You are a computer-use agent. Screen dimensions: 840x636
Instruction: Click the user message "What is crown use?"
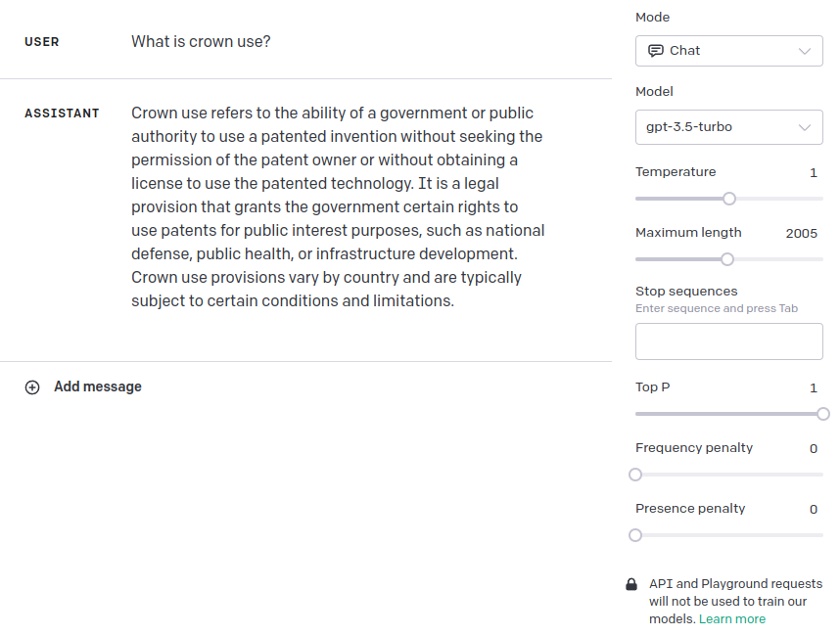pyautogui.click(x=201, y=42)
